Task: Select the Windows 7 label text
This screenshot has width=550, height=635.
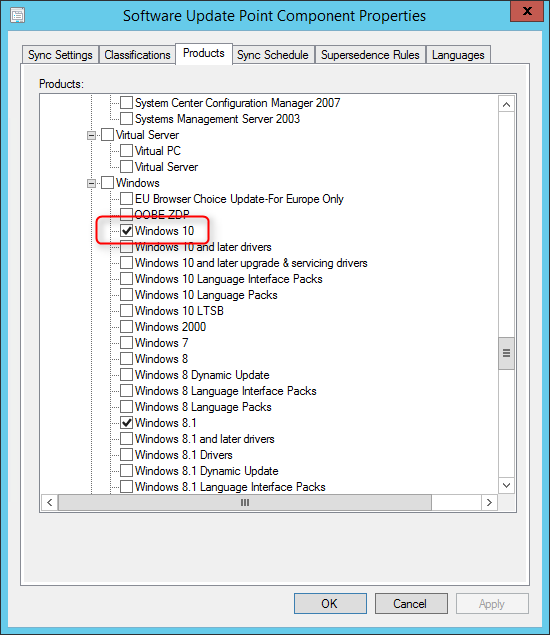Action: [x=162, y=343]
